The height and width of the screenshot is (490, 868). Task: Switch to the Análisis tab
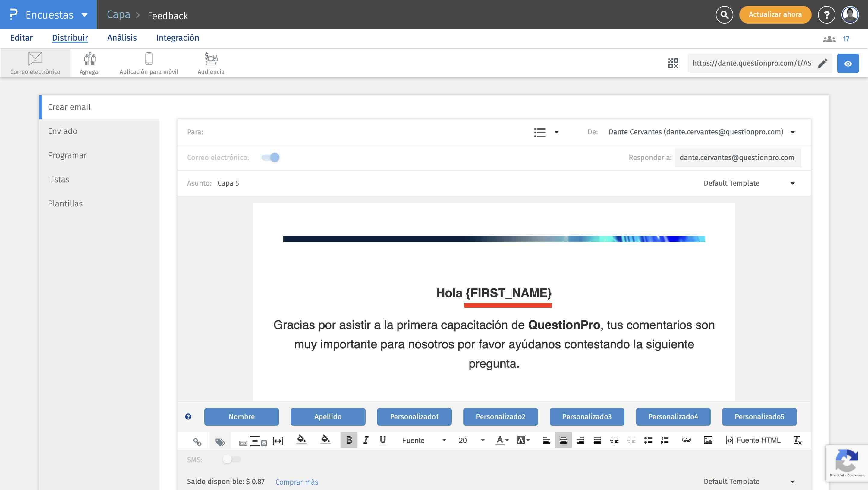click(x=122, y=38)
